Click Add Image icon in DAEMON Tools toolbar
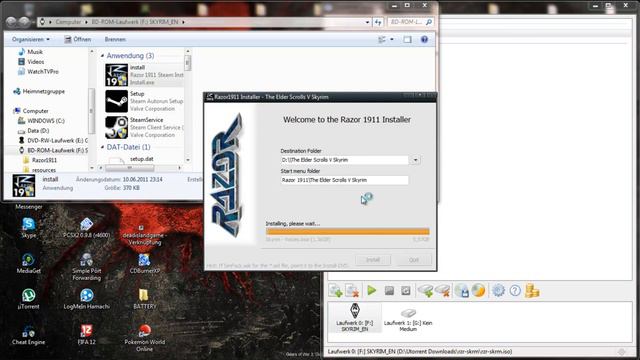The height and width of the screenshot is (360, 640). [x=336, y=291]
